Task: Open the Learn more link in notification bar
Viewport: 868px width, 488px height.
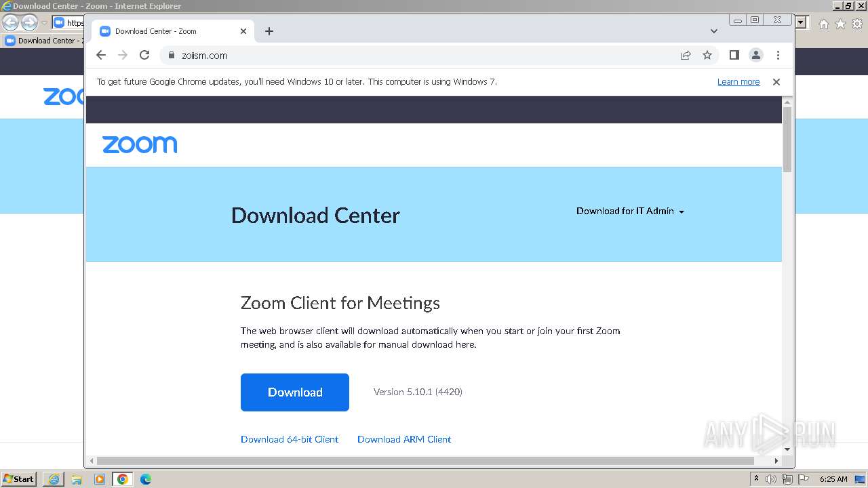Action: click(738, 82)
